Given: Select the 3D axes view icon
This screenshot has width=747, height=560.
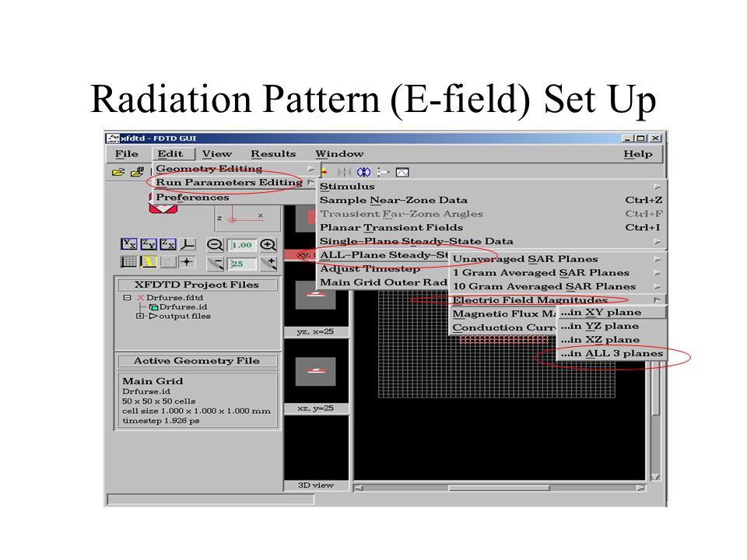Looking at the screenshot, I should click(x=188, y=244).
